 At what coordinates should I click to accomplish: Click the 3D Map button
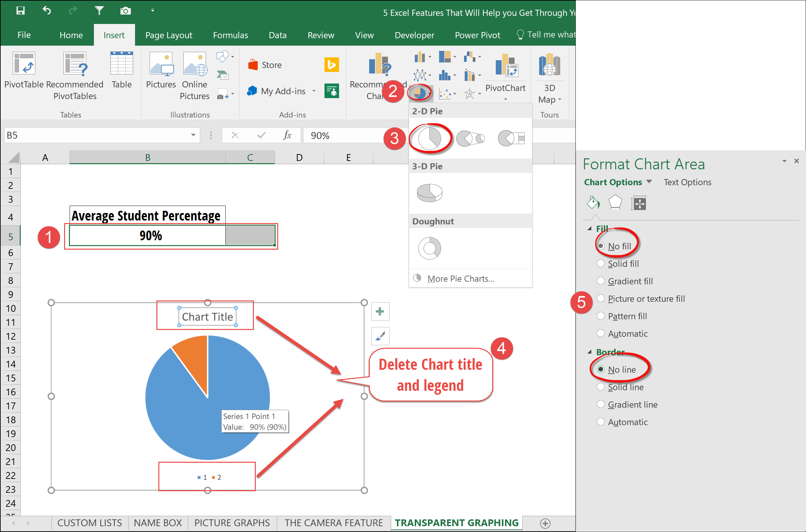click(549, 78)
